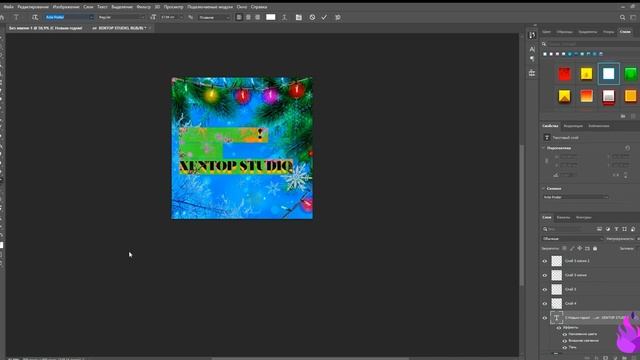This screenshot has width=640, height=360.
Task: Select the white style thumbnail
Action: tap(609, 74)
